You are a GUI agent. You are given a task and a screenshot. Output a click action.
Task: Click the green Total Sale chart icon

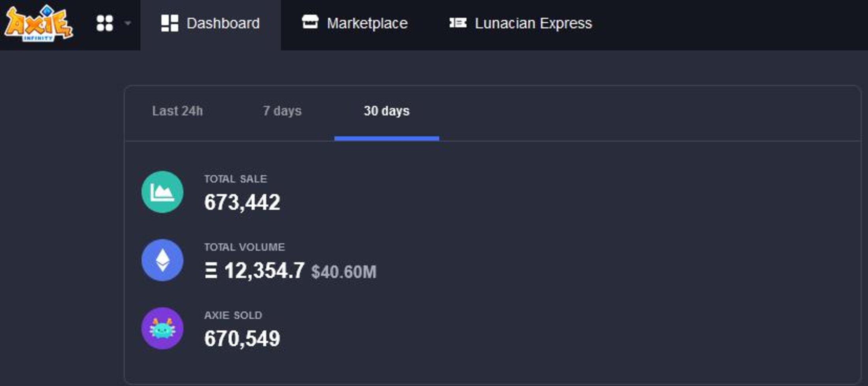tap(163, 192)
